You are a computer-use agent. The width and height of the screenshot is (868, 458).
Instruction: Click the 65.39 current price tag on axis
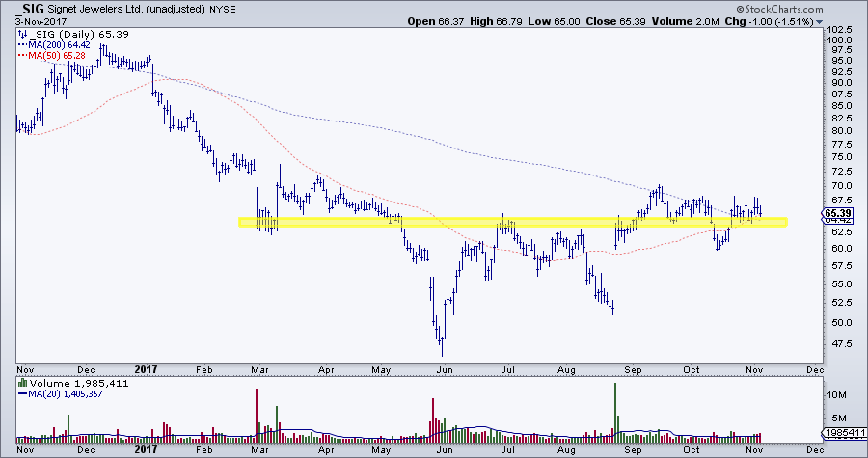[x=834, y=212]
